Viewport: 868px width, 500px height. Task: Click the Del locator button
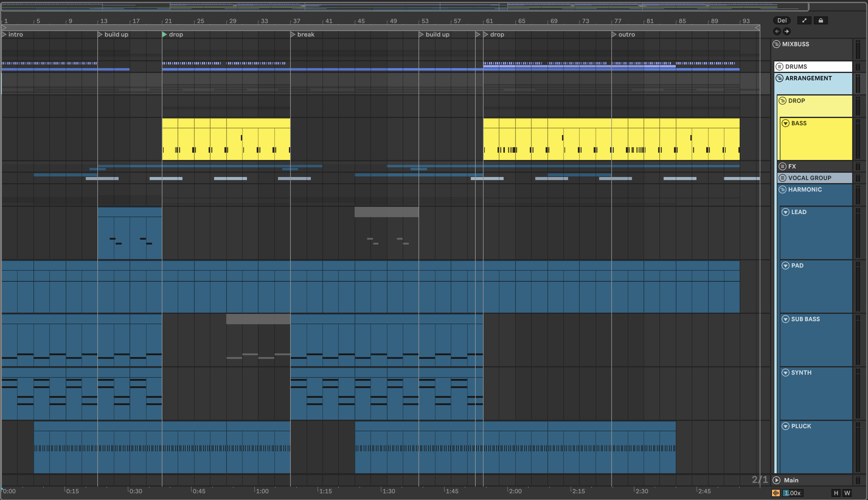click(x=782, y=21)
